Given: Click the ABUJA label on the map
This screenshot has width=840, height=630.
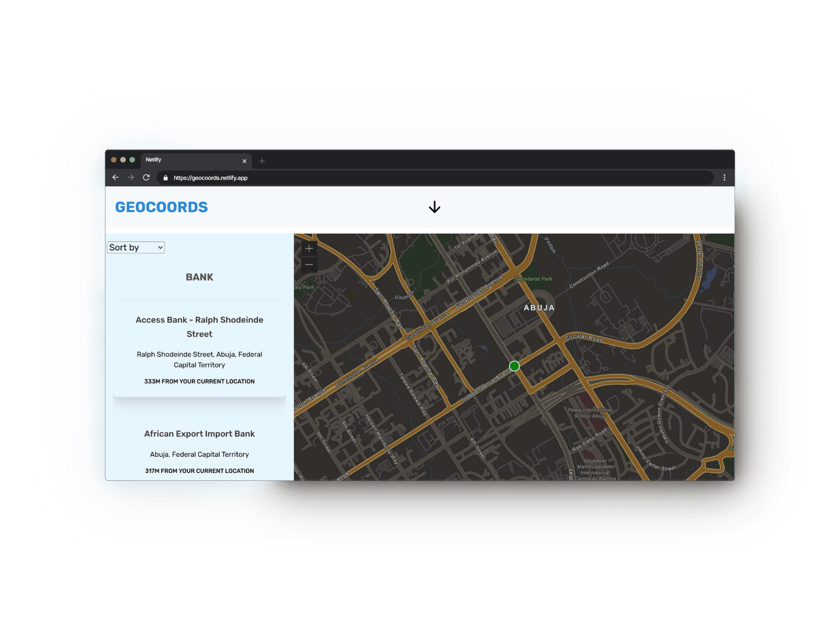Looking at the screenshot, I should [x=539, y=308].
